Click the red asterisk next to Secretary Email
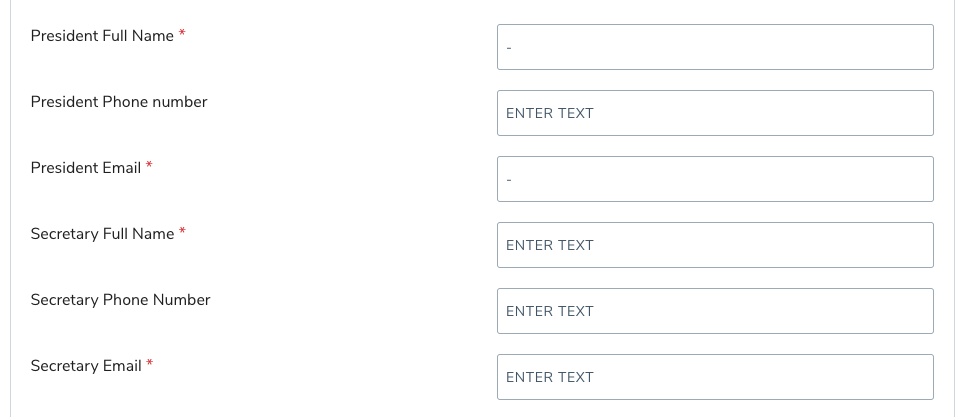969x417 pixels. tap(150, 365)
